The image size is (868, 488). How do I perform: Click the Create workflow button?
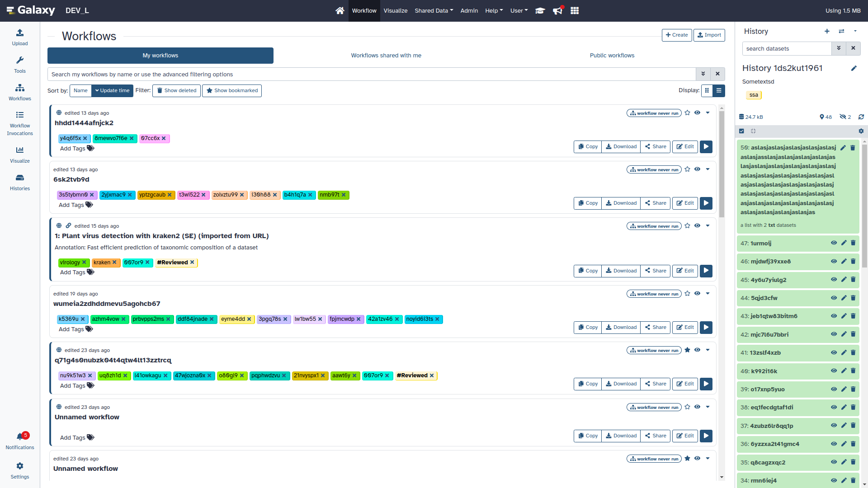tap(676, 35)
